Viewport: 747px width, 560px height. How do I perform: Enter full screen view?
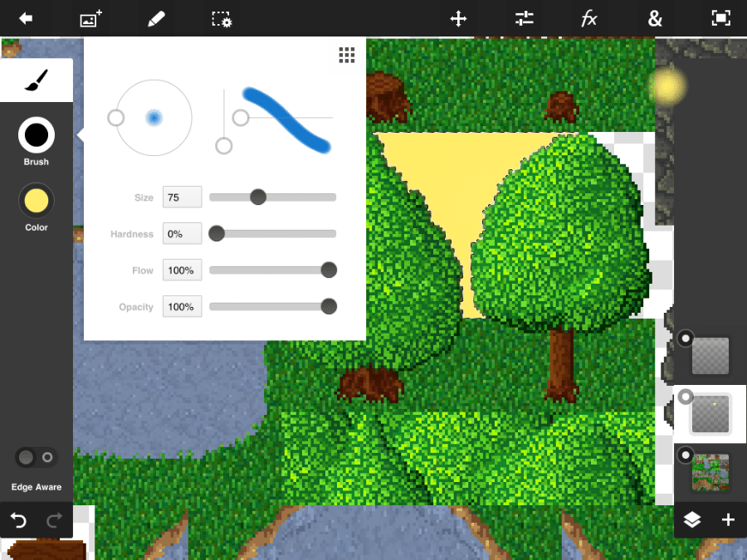click(720, 18)
